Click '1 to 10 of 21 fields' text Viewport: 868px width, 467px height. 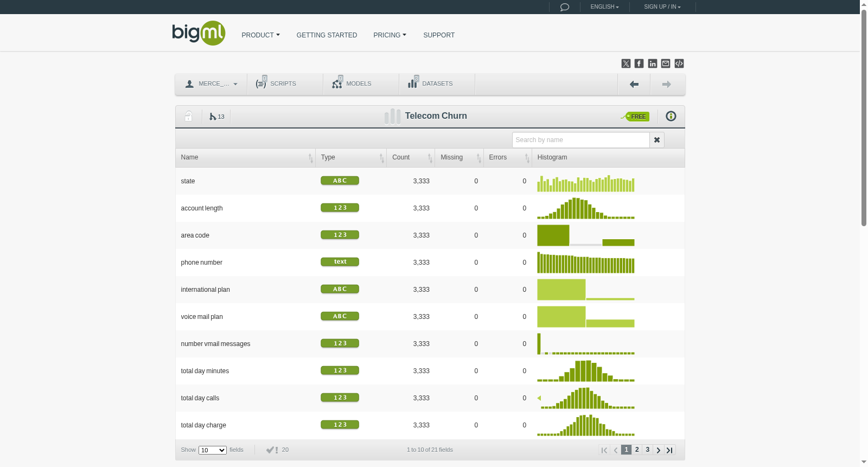point(430,450)
